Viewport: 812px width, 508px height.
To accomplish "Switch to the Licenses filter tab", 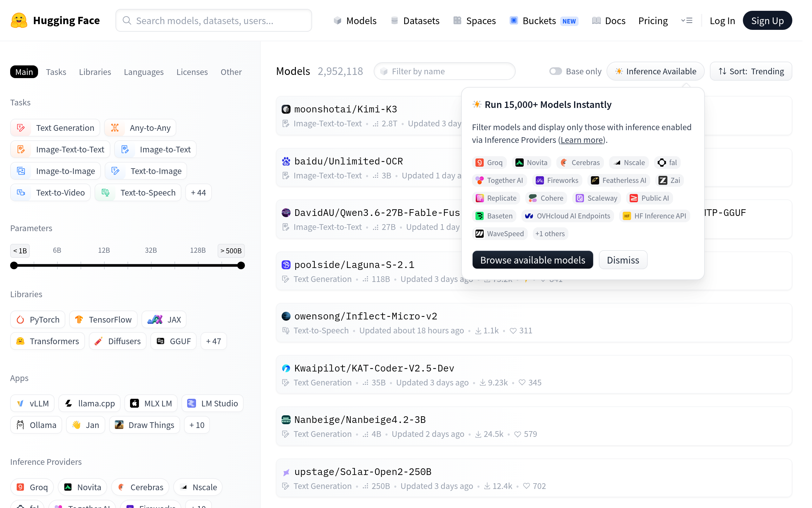I will [x=192, y=72].
